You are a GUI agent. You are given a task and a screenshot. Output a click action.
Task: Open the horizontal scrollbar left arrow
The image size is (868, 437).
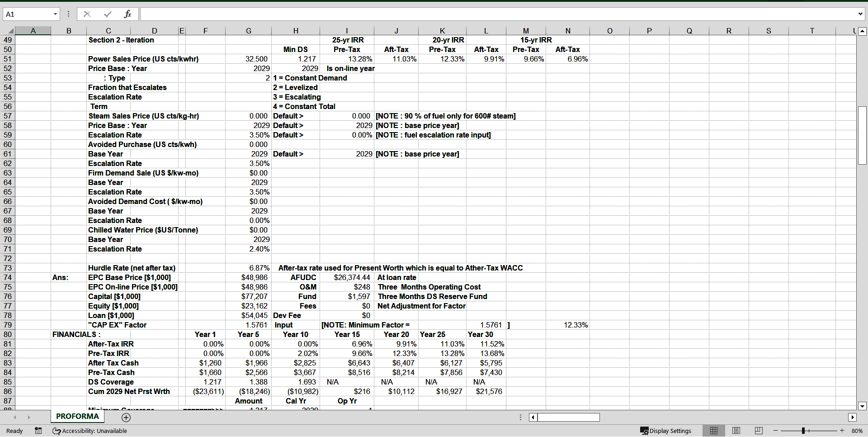click(x=533, y=417)
